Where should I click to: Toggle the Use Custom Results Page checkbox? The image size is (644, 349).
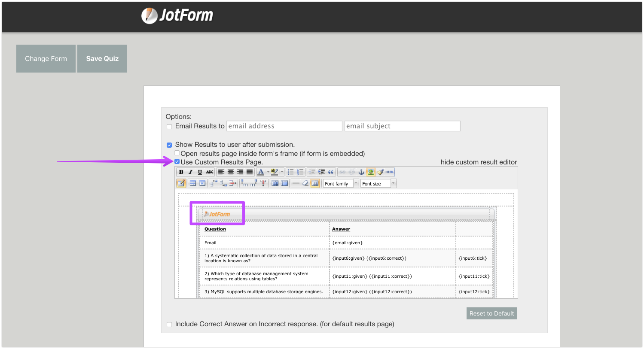point(177,162)
